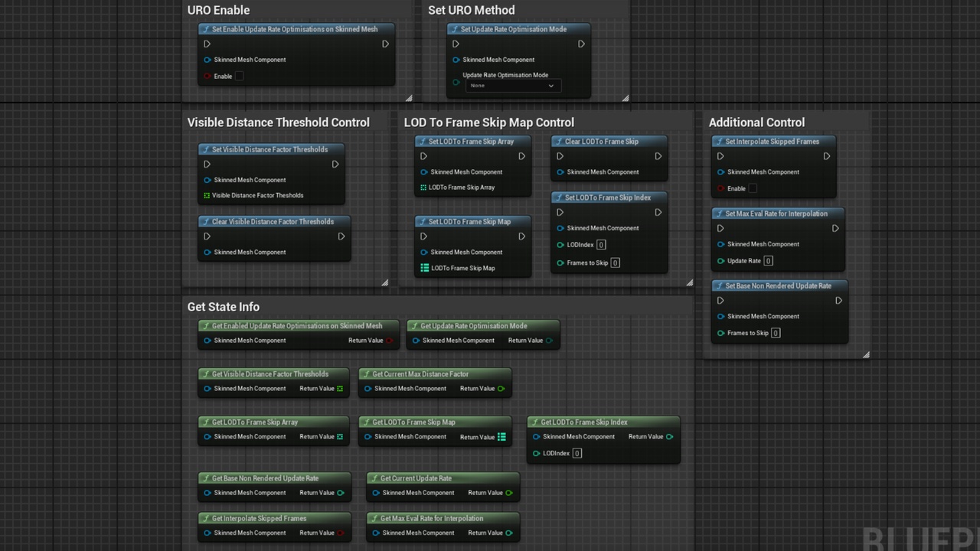Image resolution: width=980 pixels, height=551 pixels.
Task: Click resize handle of URO Enable comment box
Action: click(x=408, y=98)
